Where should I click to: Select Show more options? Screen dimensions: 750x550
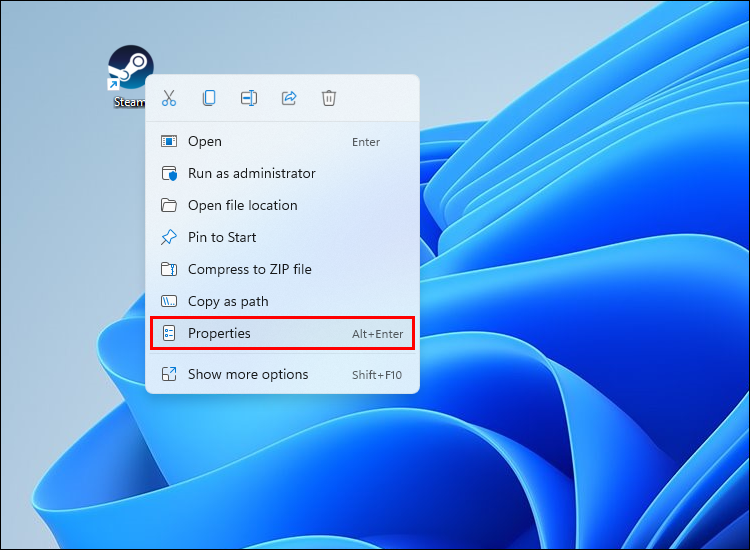tap(282, 374)
